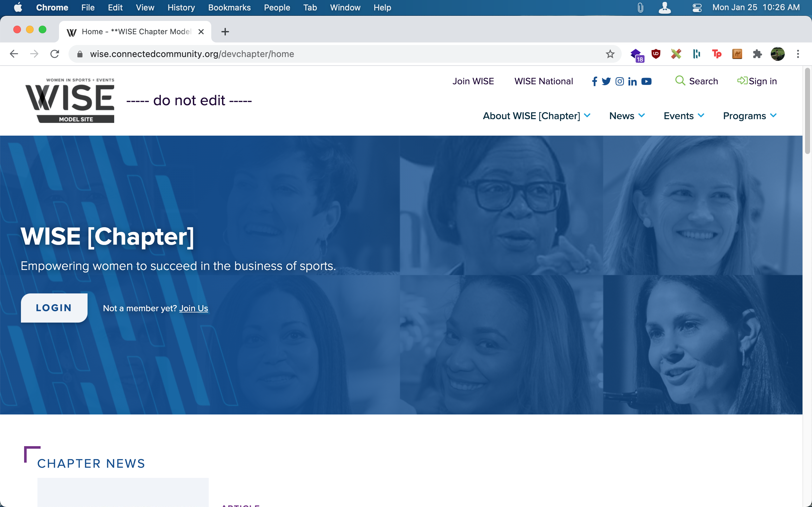Open the WISE Facebook page icon
812x507 pixels.
(x=594, y=81)
